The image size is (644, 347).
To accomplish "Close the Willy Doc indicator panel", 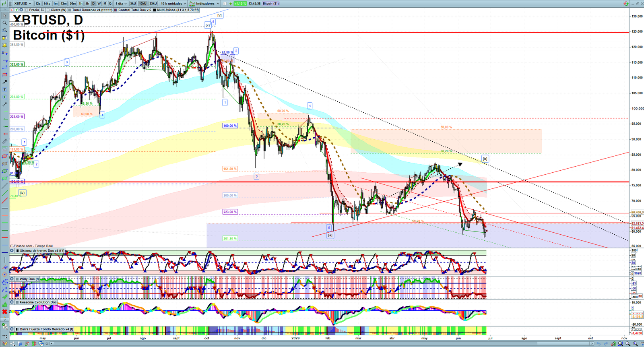I will pos(12,279).
